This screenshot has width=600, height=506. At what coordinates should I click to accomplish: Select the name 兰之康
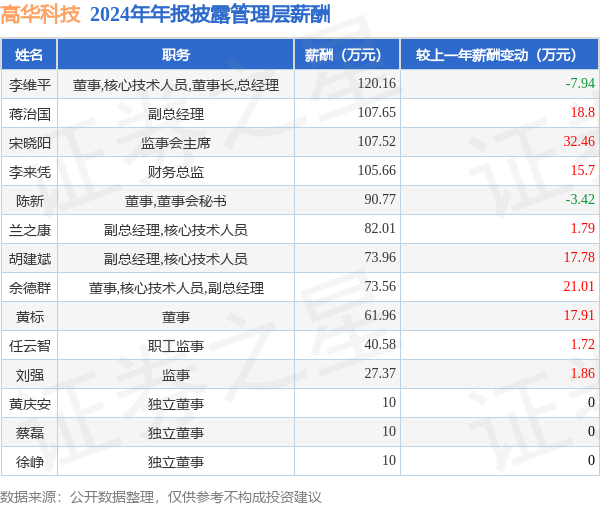pos(30,230)
